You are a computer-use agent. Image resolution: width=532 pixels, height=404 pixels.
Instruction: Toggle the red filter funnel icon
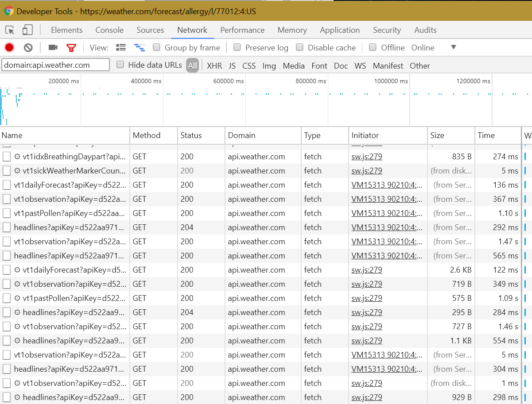click(x=71, y=48)
